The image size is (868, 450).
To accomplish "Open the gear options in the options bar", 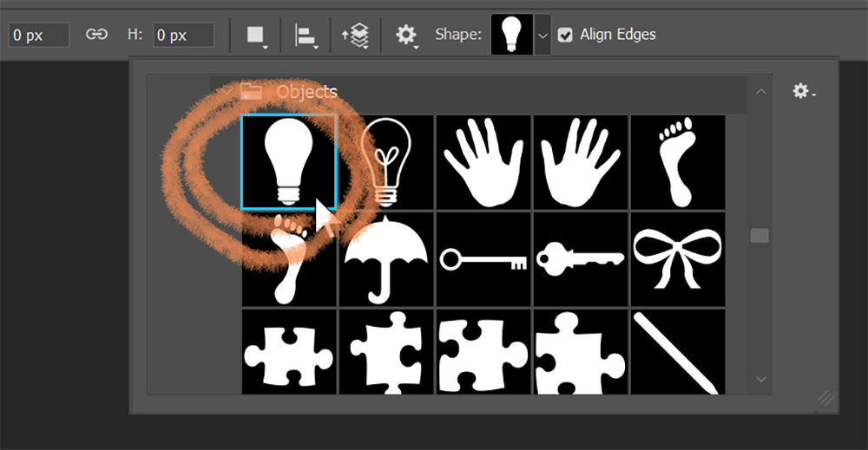I will point(406,36).
